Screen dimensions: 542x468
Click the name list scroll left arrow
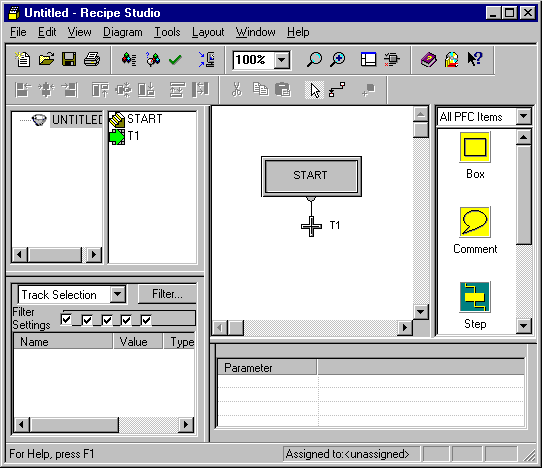[21, 424]
